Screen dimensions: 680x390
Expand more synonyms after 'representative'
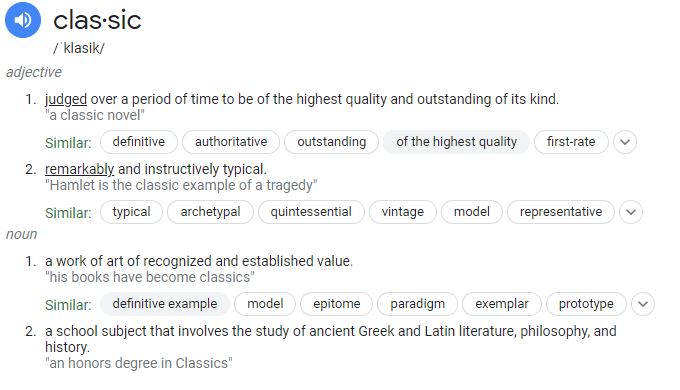point(631,212)
